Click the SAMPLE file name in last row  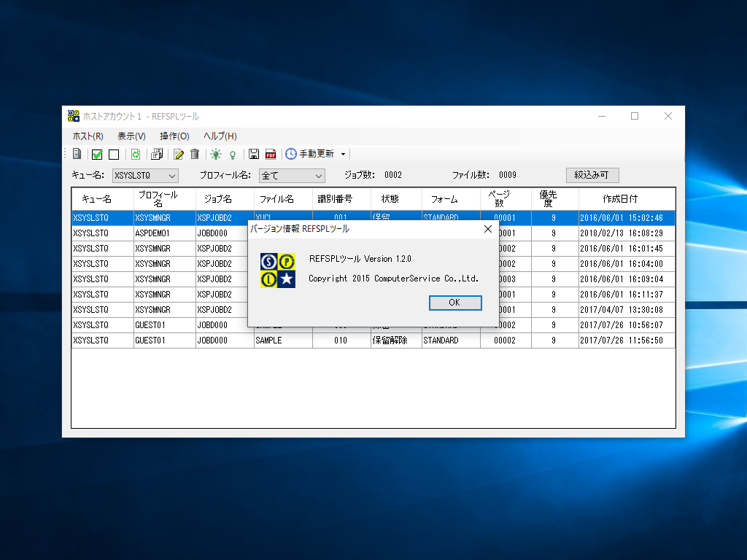283,341
